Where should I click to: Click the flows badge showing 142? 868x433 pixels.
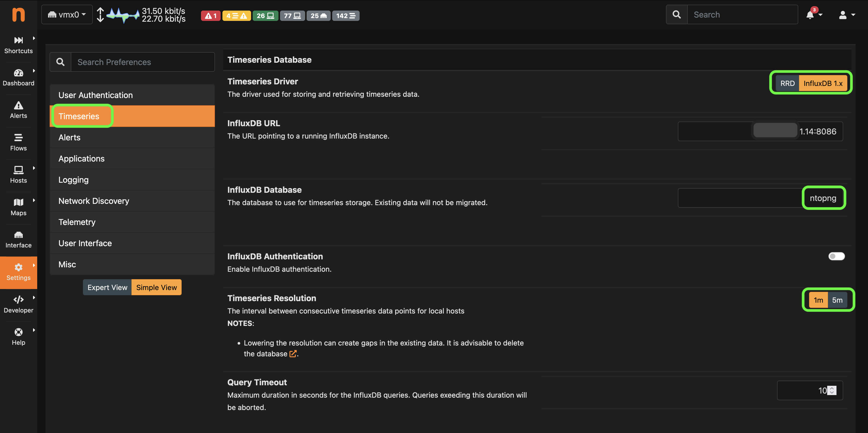pyautogui.click(x=346, y=15)
